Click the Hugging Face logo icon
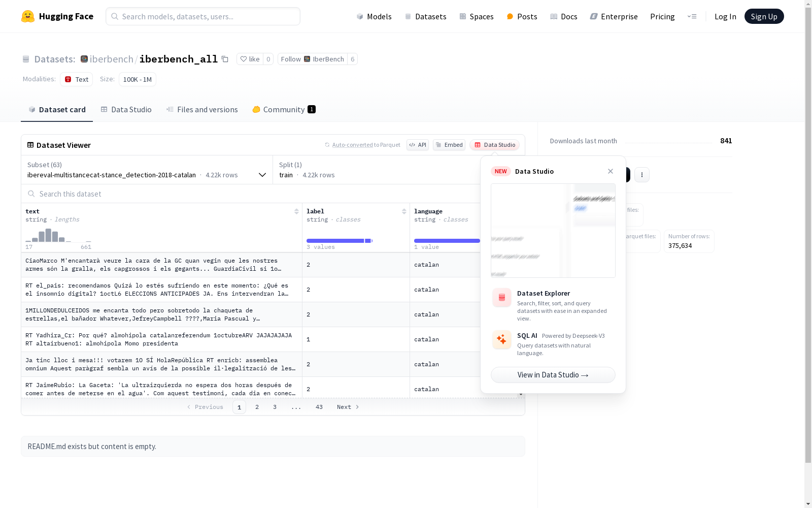The width and height of the screenshot is (812, 508). click(x=28, y=16)
